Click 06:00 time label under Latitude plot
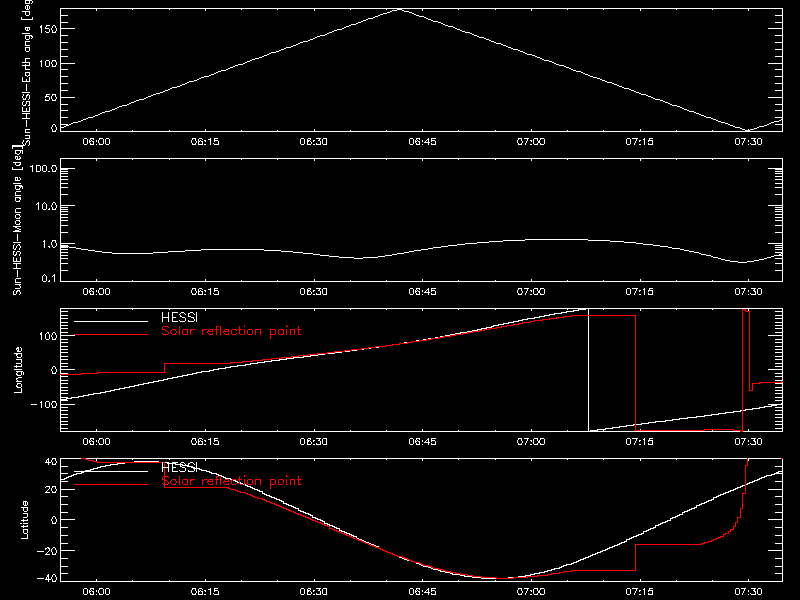Screen dimensions: 800x600 click(x=96, y=592)
